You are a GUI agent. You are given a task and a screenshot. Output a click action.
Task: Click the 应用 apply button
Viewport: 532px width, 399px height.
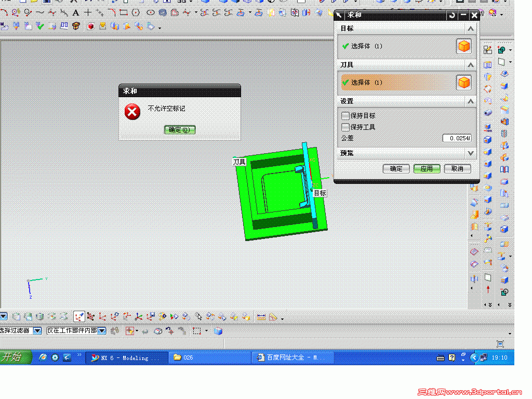(x=427, y=169)
